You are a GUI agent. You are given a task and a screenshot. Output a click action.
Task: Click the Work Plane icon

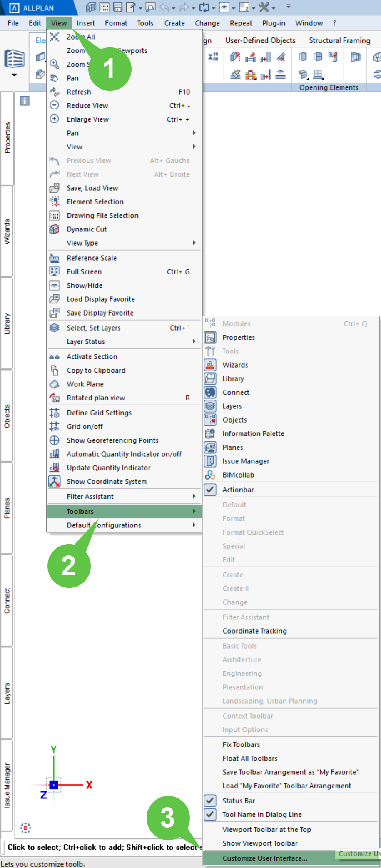click(55, 384)
